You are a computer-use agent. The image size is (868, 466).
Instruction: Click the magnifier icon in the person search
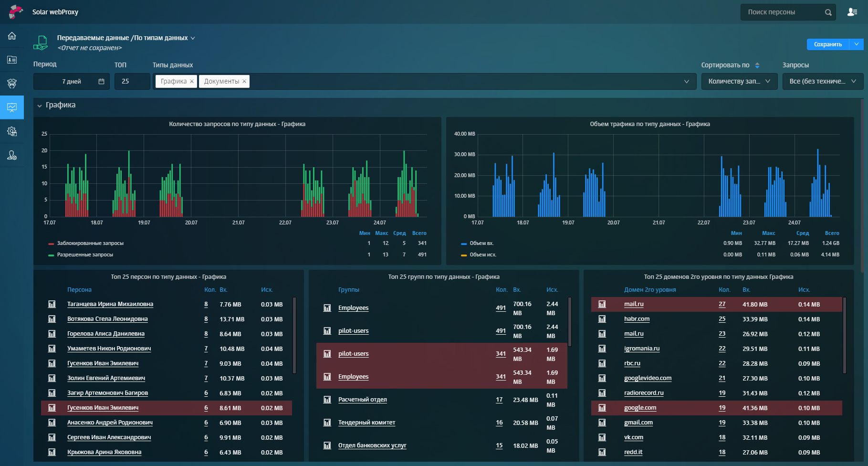click(x=828, y=12)
